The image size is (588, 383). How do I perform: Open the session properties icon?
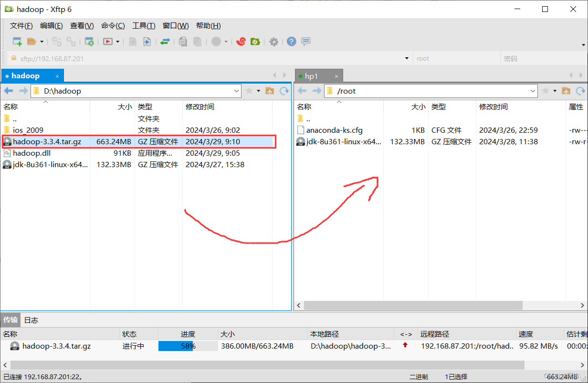tap(89, 42)
